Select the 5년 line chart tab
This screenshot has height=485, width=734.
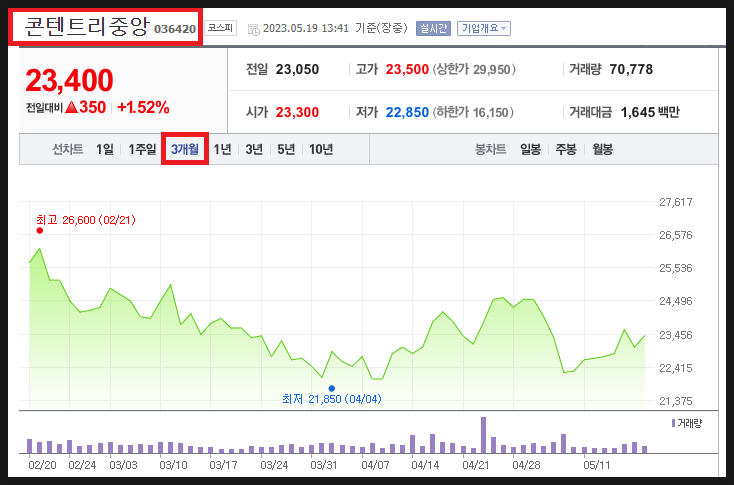[x=286, y=149]
